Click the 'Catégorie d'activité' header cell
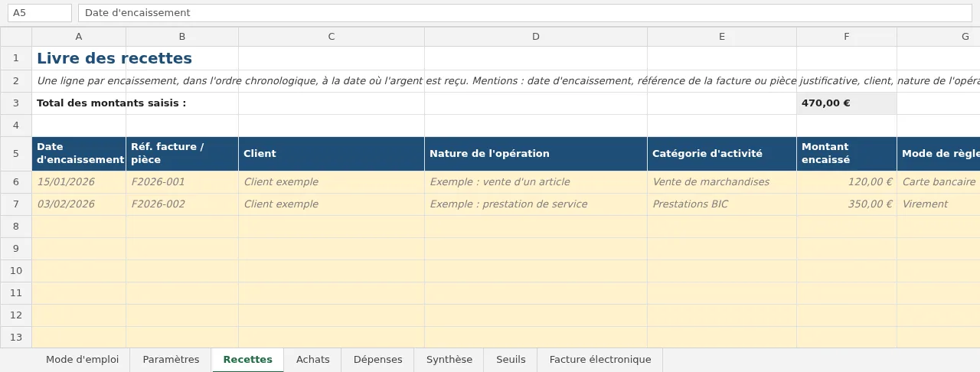 (722, 154)
